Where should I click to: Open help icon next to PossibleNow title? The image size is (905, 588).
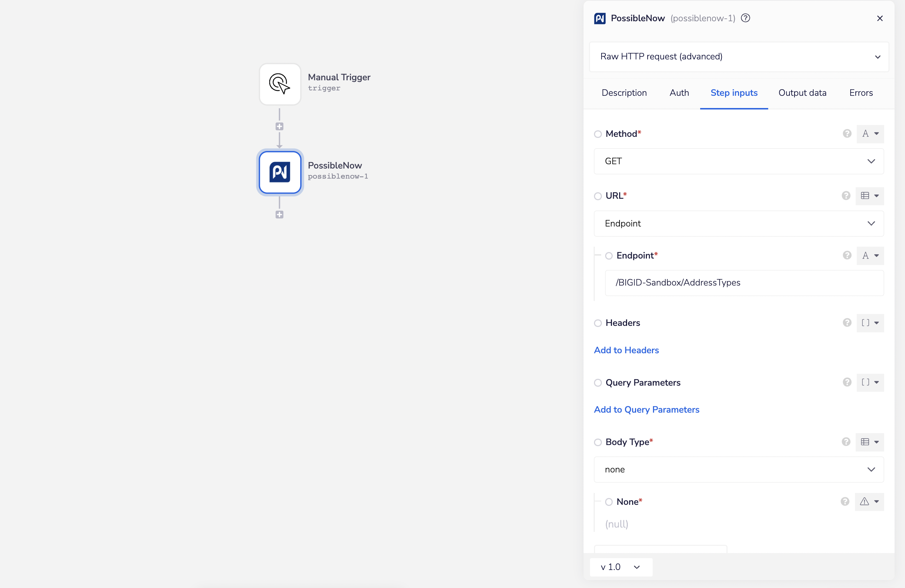click(x=745, y=18)
